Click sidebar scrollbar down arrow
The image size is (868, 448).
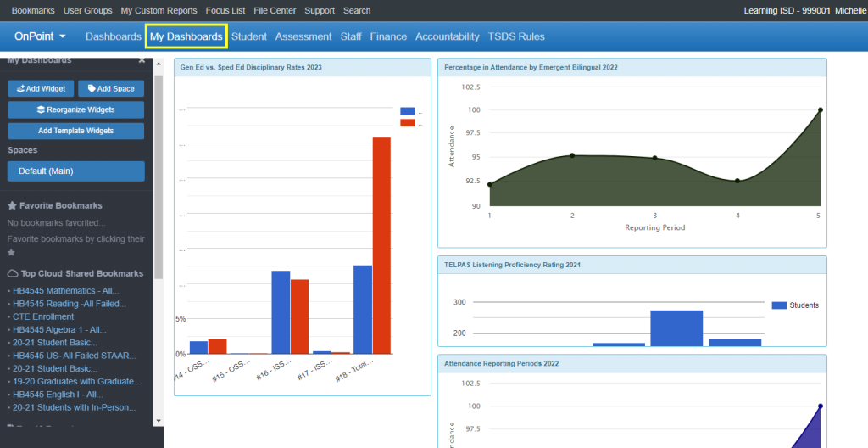tap(159, 421)
